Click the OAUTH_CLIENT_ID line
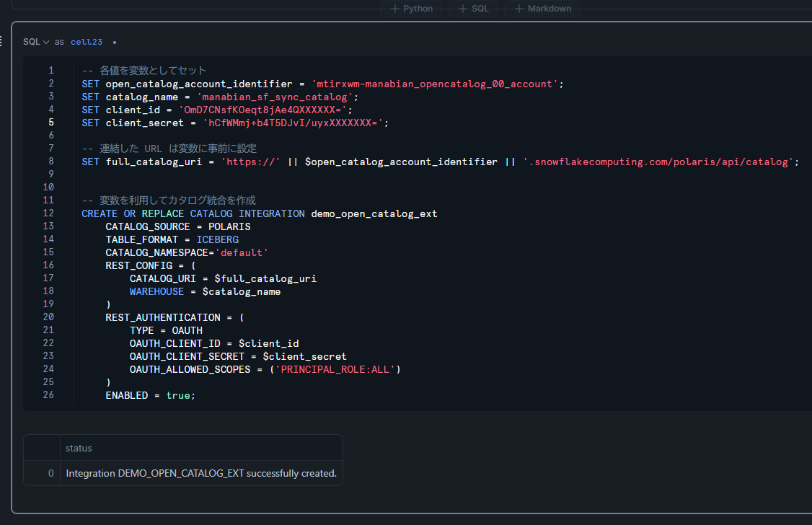The image size is (812, 525). [214, 343]
